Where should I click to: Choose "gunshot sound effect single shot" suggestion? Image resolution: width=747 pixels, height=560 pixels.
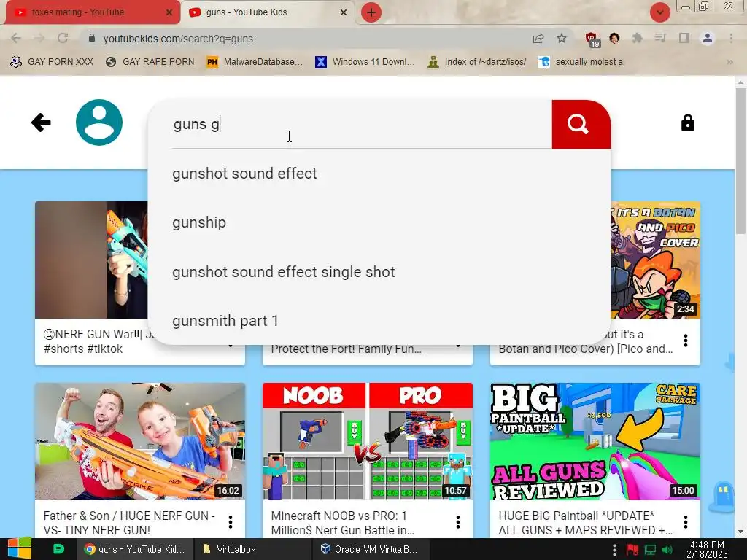click(x=379, y=271)
